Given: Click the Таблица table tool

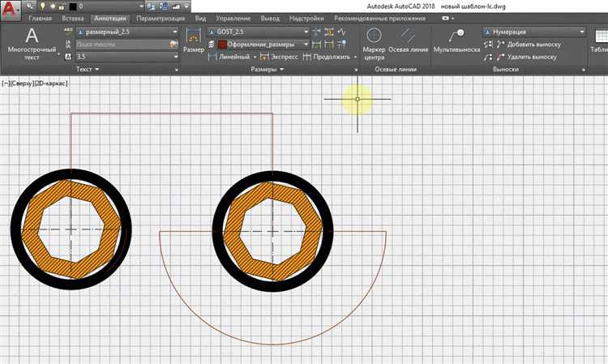Looking at the screenshot, I should pos(599,41).
